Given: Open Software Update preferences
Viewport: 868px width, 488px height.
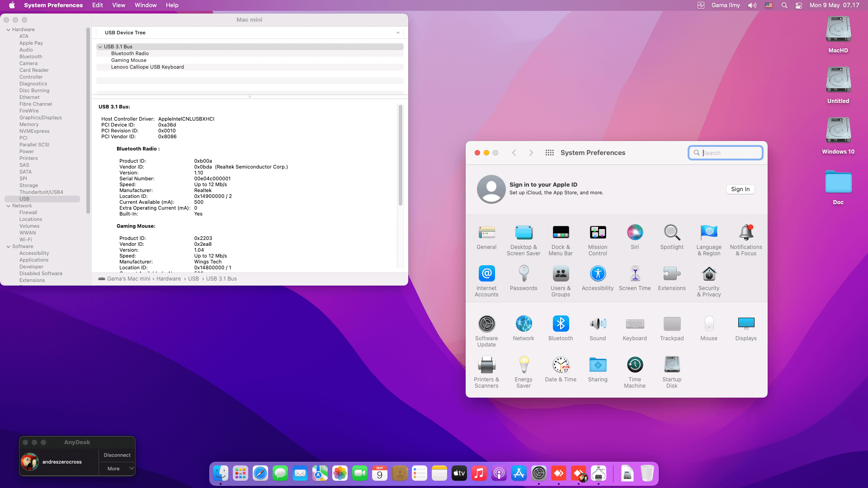Looking at the screenshot, I should click(486, 331).
